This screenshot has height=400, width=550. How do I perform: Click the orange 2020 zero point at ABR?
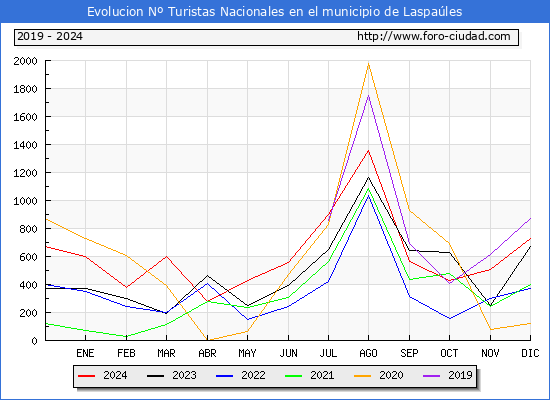click(207, 340)
